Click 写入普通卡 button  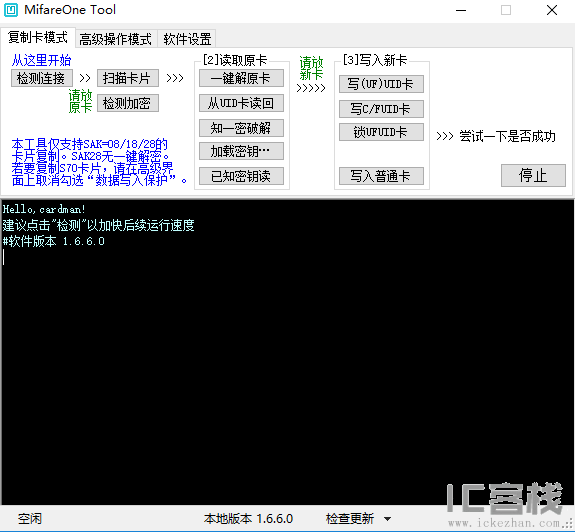point(381,176)
